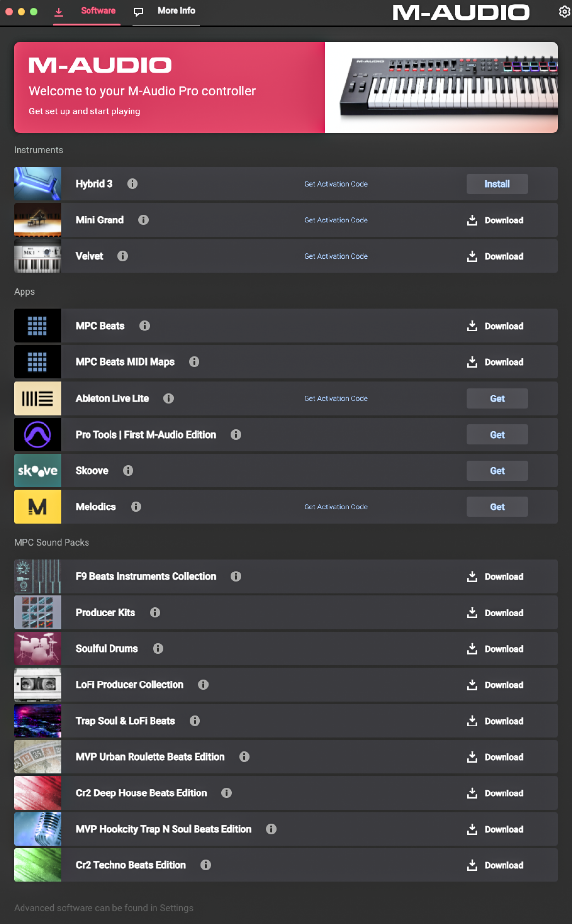Click the M-Audio welcome banner
The image size is (572, 924).
(286, 88)
